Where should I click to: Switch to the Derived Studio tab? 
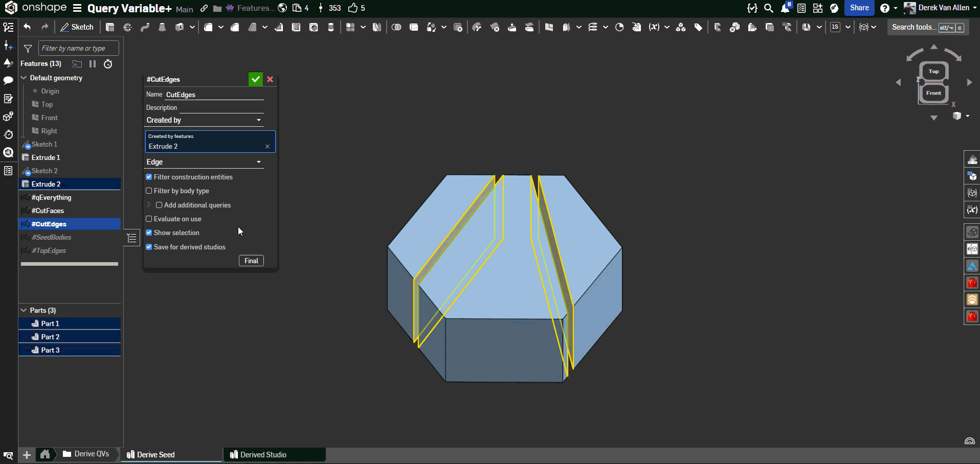click(x=263, y=454)
